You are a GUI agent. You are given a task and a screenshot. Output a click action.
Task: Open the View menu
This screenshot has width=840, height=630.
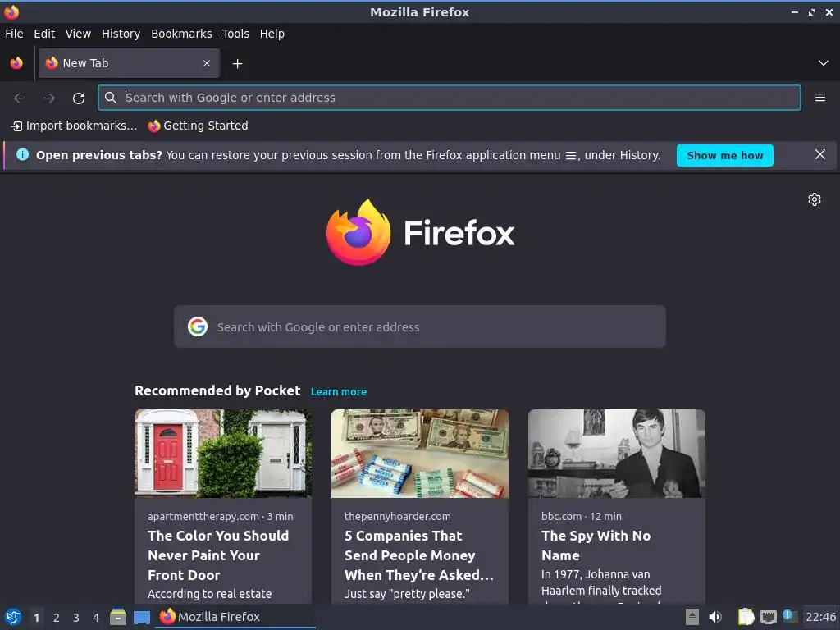(78, 34)
